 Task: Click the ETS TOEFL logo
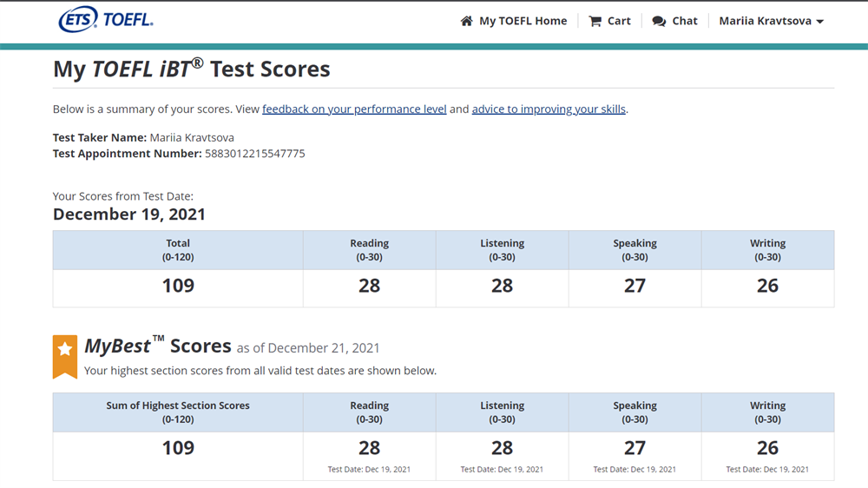coord(106,19)
